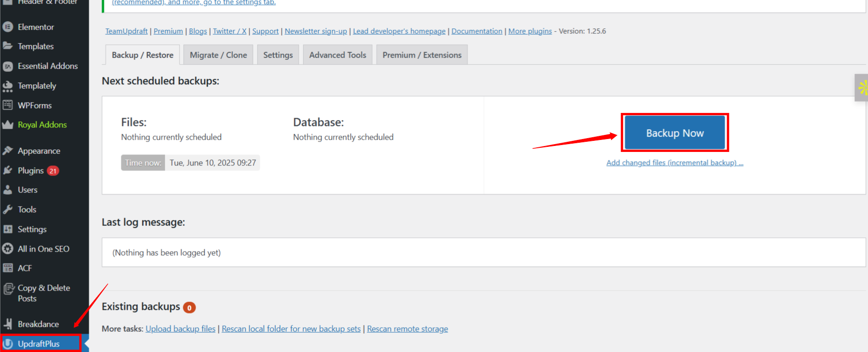Click the Copy & Delete Posts icon
The width and height of the screenshot is (868, 352).
point(9,289)
